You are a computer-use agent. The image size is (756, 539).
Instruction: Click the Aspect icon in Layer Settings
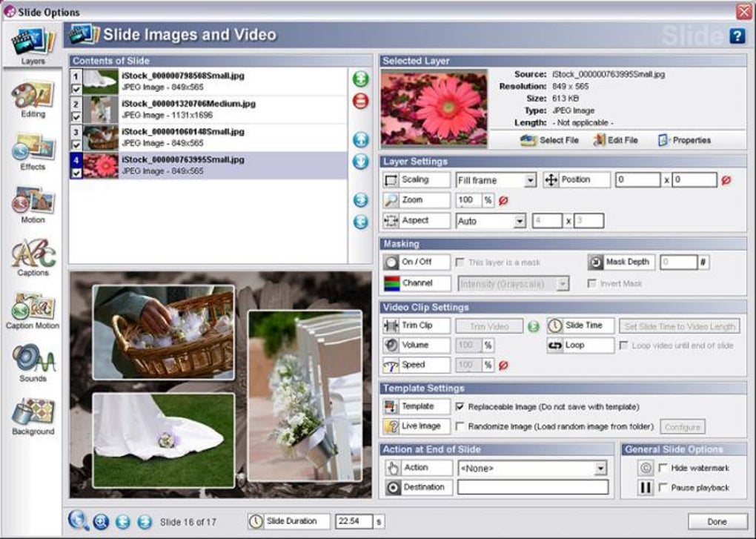click(391, 221)
